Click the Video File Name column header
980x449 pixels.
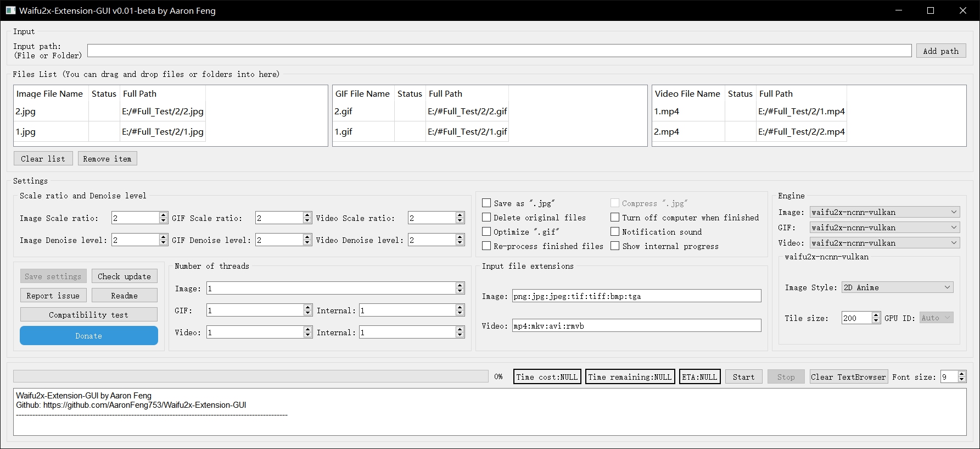coord(688,94)
